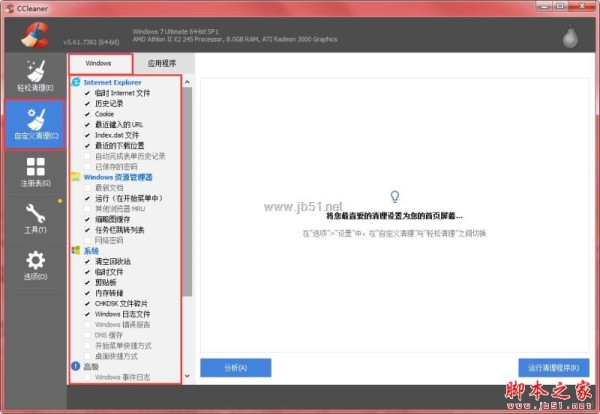Collapse the Windows 资源管理器 group
This screenshot has height=414, width=600.
pyautogui.click(x=126, y=176)
